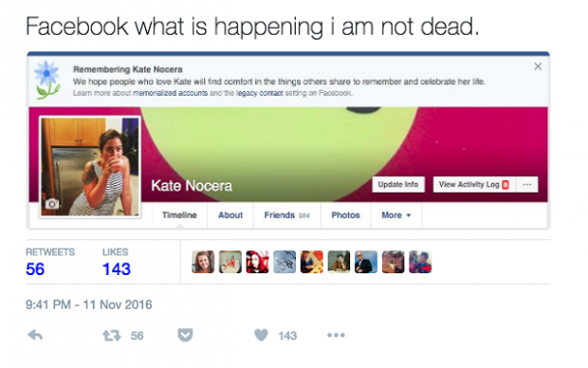Dismiss the Remembering Kate Nocera banner

click(538, 66)
